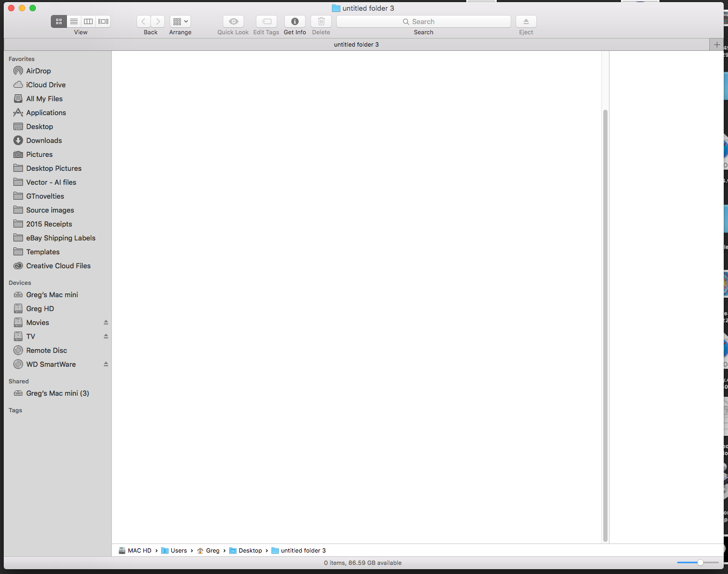This screenshot has width=728, height=574.
Task: Click the vertical scrollbar
Action: coord(605,326)
